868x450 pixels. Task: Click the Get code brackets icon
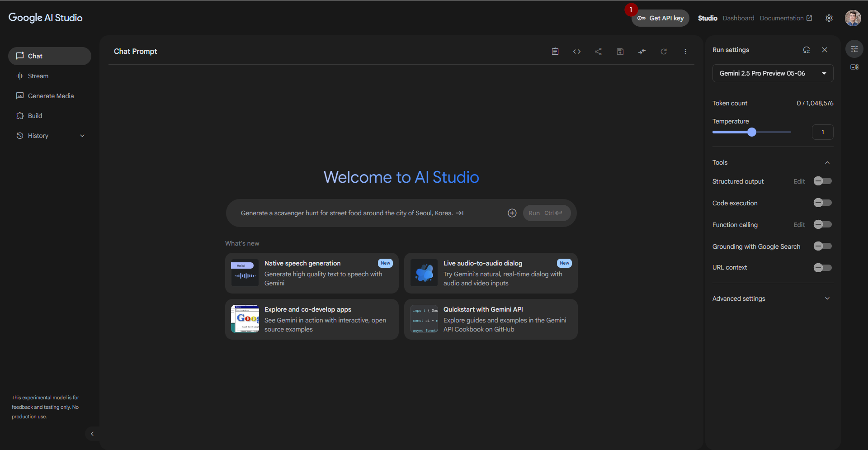(576, 52)
